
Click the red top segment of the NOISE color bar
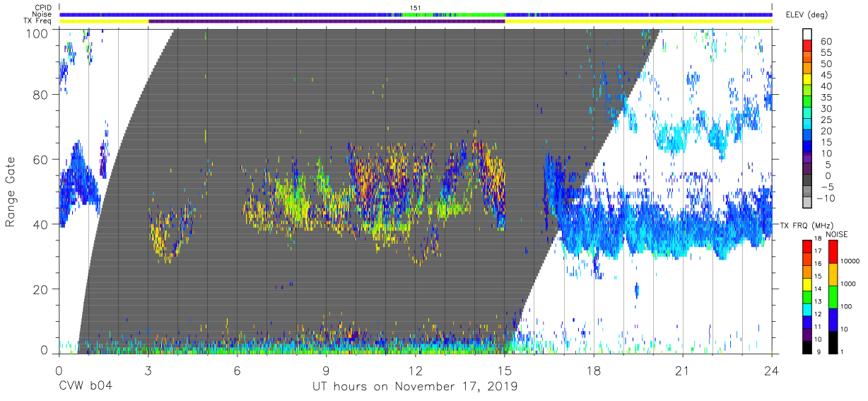pos(833,252)
